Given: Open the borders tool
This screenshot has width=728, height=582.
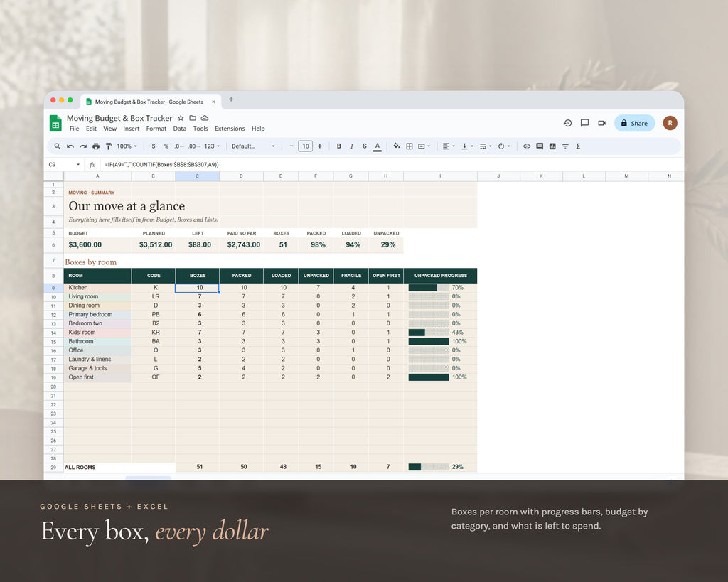Looking at the screenshot, I should 409,146.
